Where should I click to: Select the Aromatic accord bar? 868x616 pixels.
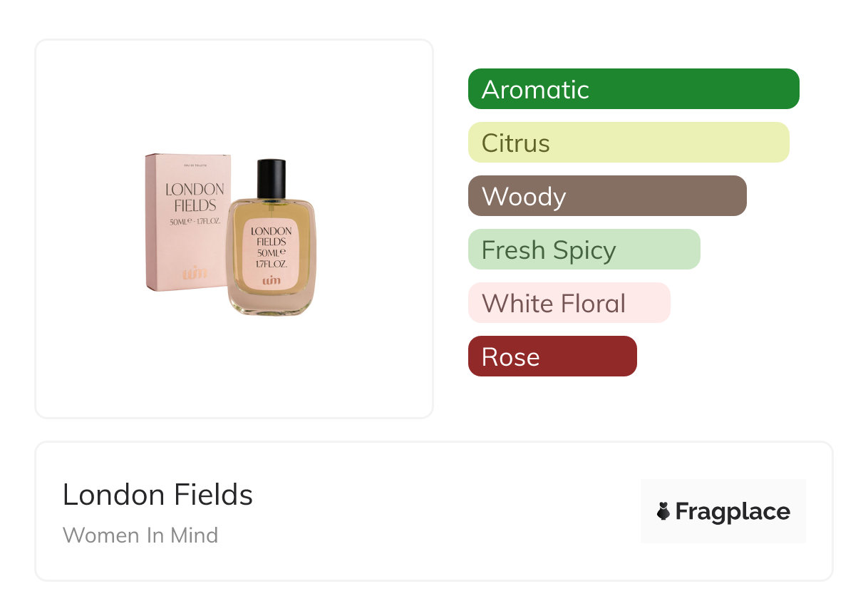[633, 89]
